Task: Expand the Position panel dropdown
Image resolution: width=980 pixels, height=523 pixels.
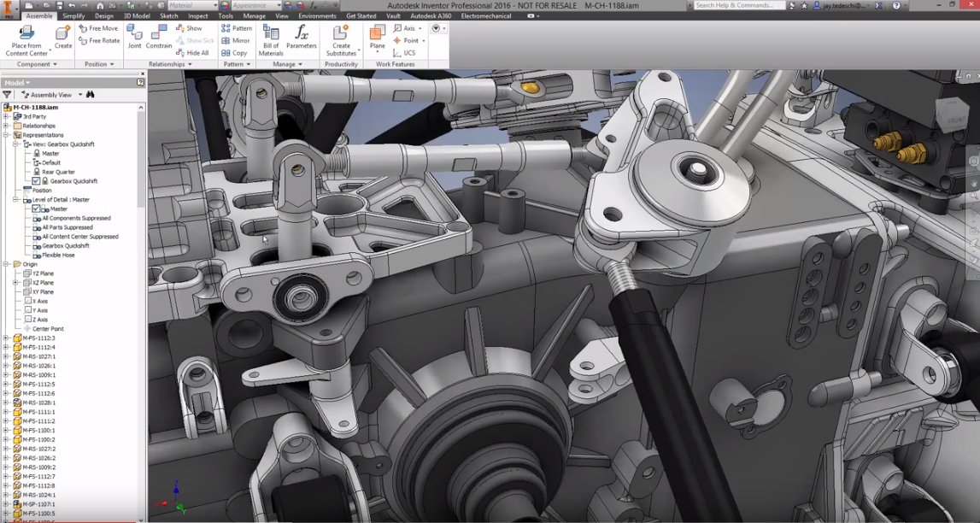Action: (112, 64)
